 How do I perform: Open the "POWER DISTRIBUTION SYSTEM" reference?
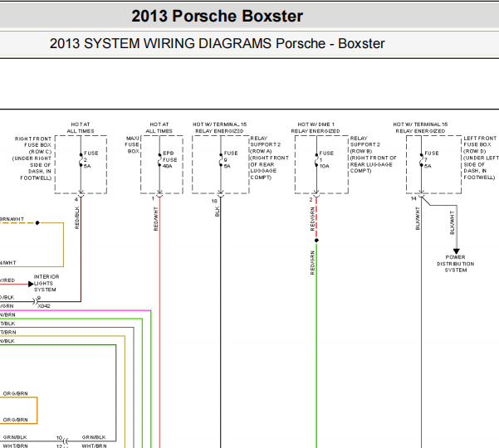455,264
